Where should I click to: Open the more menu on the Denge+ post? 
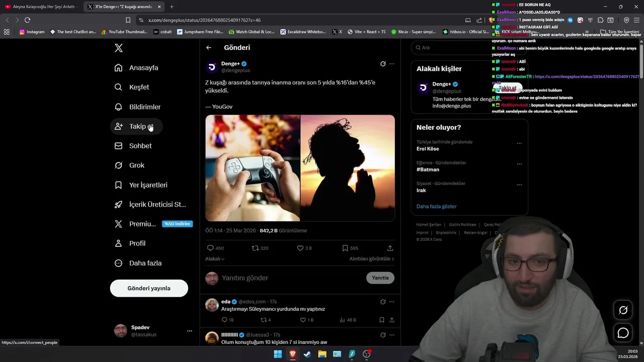tap(392, 64)
